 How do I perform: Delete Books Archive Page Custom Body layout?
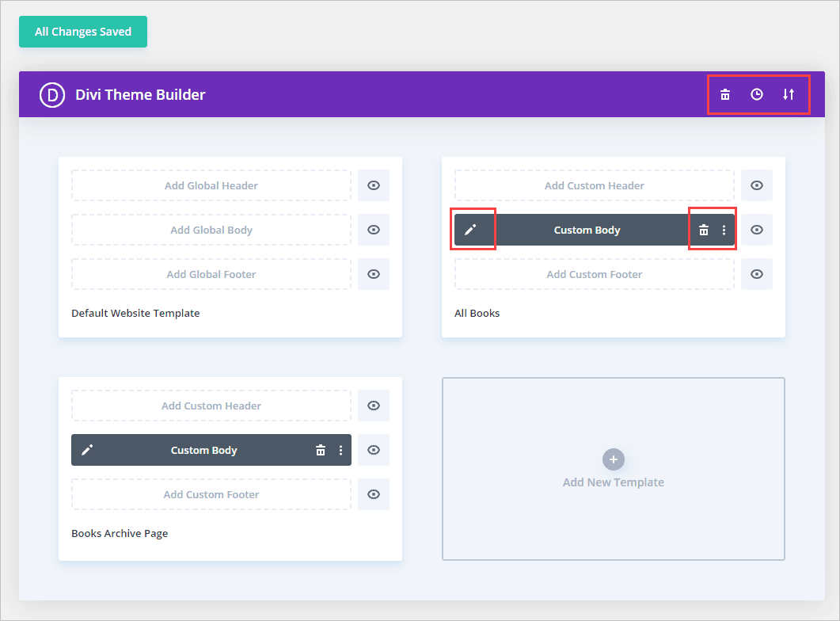(x=321, y=450)
